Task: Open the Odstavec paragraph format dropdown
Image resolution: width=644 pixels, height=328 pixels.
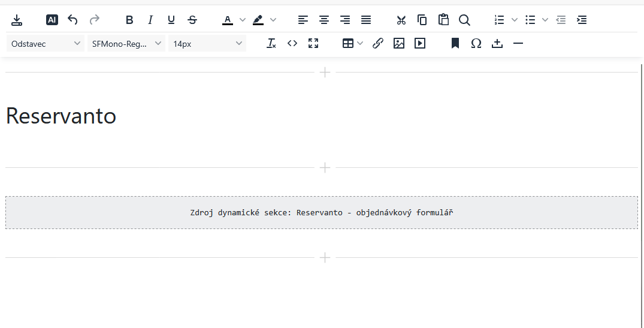Action: 46,43
